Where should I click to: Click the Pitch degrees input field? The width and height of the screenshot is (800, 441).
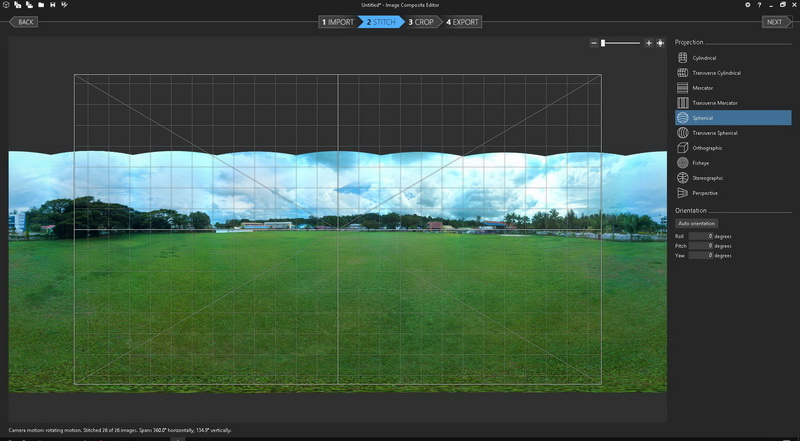(701, 246)
